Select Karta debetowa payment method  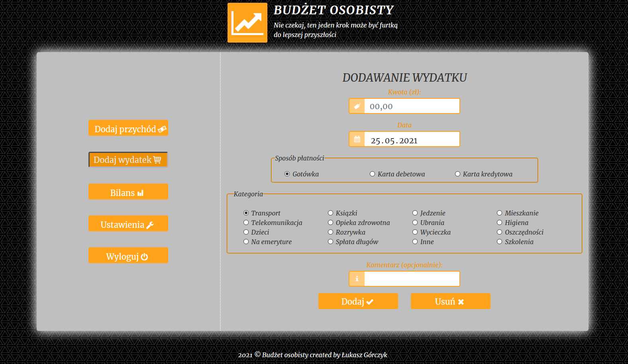point(373,174)
